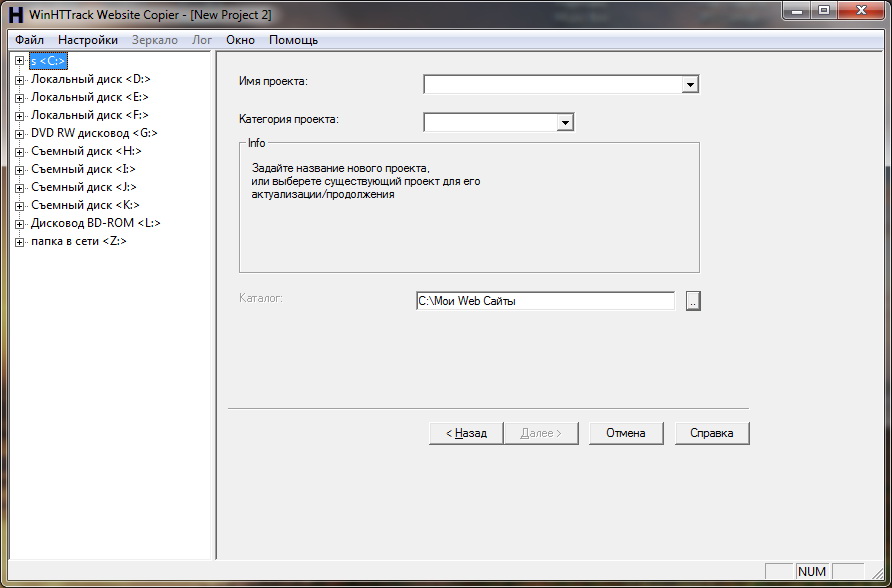Click the grayed Зеркало menu item
Viewport: 892px width, 588px height.
(x=155, y=40)
